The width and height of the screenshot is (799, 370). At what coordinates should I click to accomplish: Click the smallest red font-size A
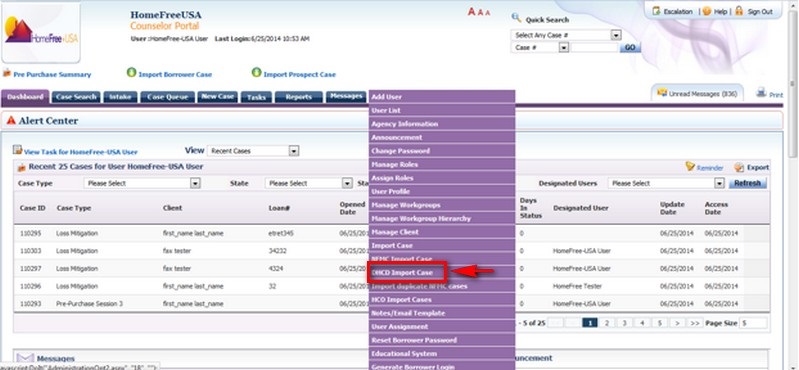coord(488,13)
